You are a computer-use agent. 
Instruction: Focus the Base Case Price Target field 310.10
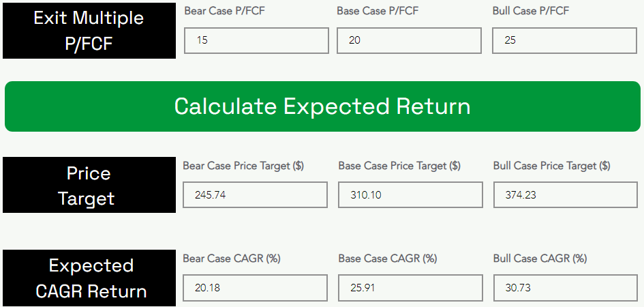coord(410,194)
